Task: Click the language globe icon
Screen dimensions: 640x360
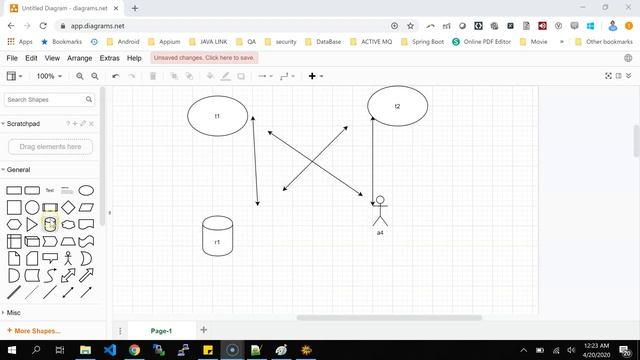Action: click(628, 58)
